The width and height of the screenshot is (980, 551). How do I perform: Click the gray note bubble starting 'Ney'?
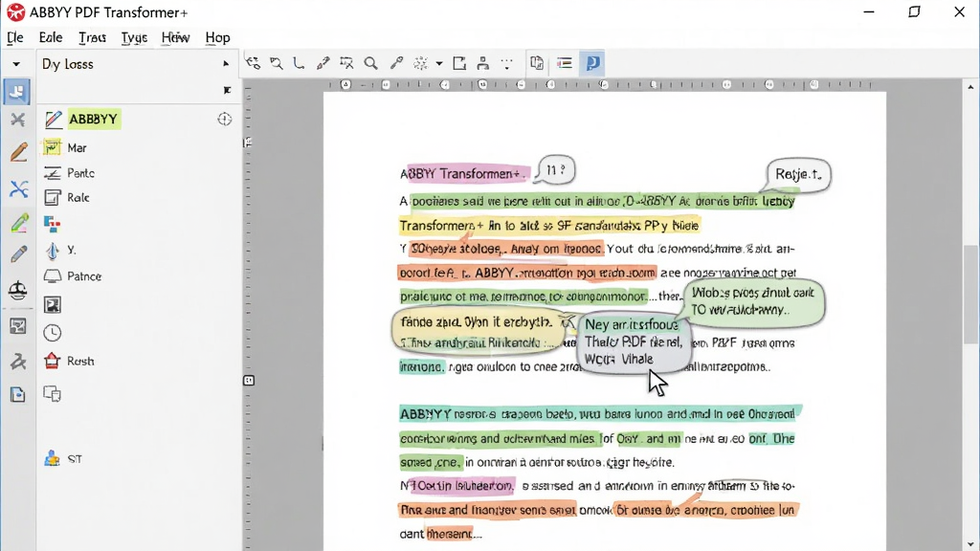click(634, 342)
